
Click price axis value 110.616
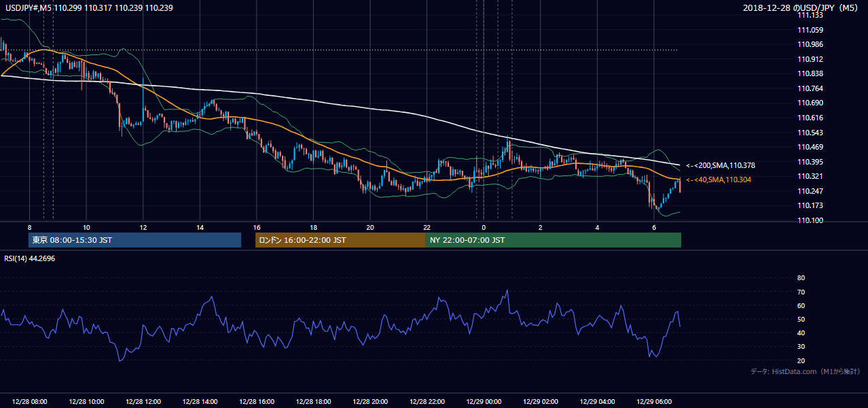(x=810, y=118)
